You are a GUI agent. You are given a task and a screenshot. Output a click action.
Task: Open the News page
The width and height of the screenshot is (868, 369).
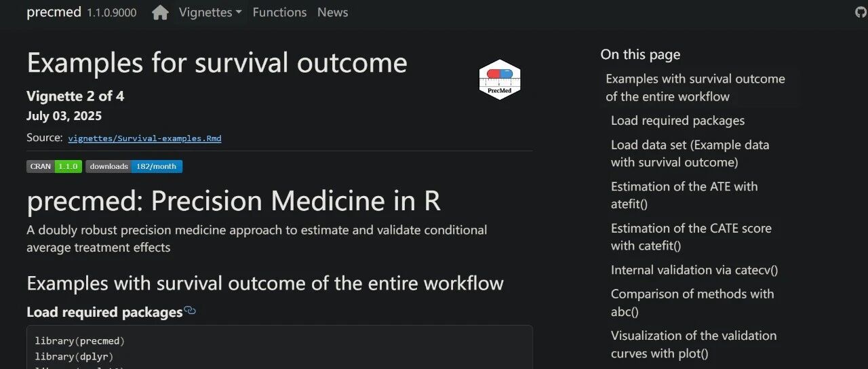tap(332, 12)
